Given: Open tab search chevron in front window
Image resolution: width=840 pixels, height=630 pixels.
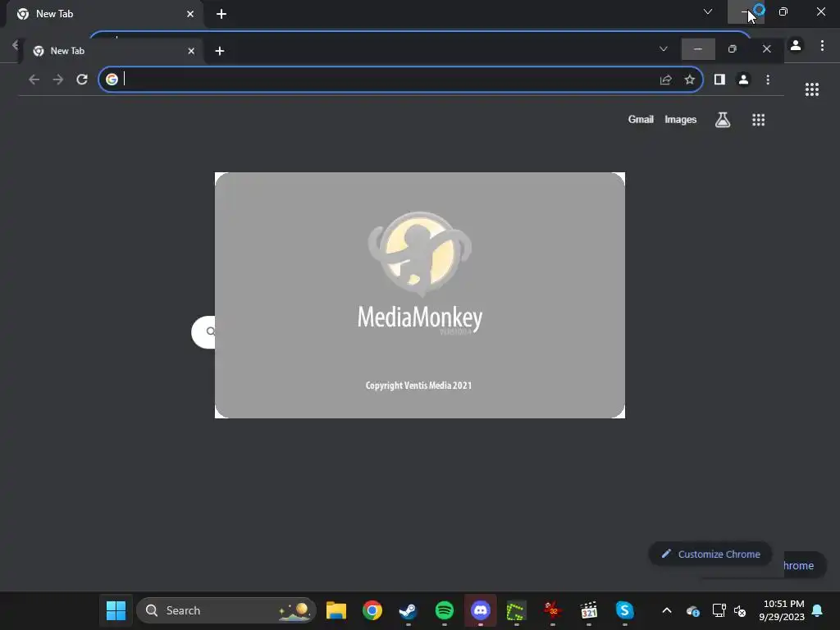Looking at the screenshot, I should 663,48.
